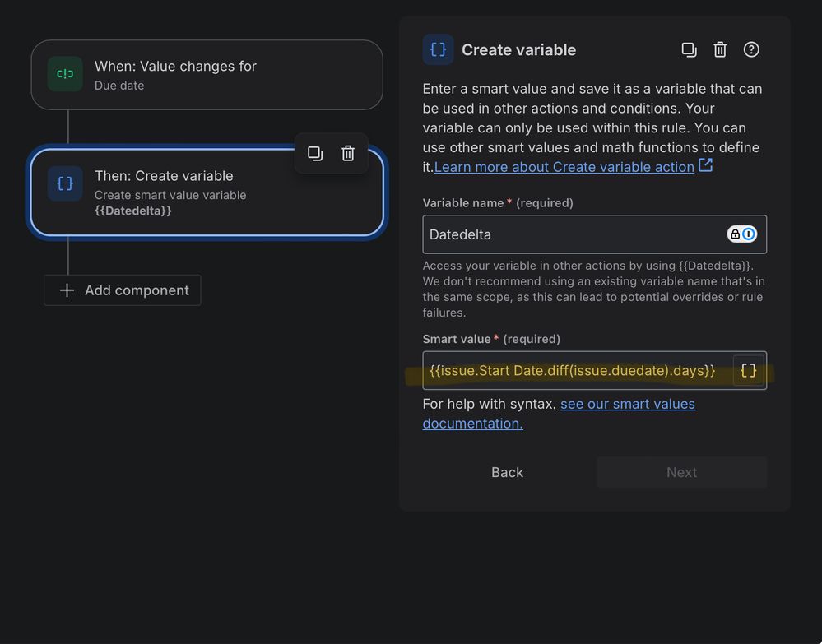Delete action via the panel header trash icon

pyautogui.click(x=720, y=50)
